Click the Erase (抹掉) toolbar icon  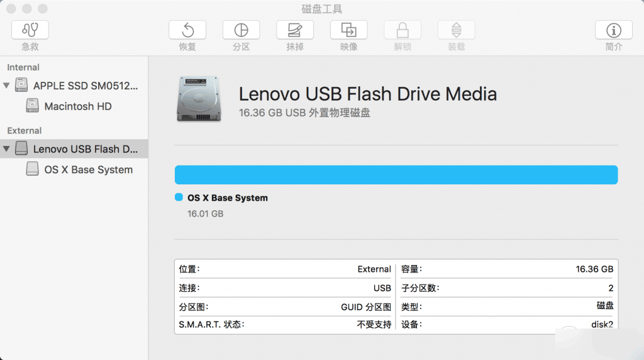pyautogui.click(x=295, y=30)
